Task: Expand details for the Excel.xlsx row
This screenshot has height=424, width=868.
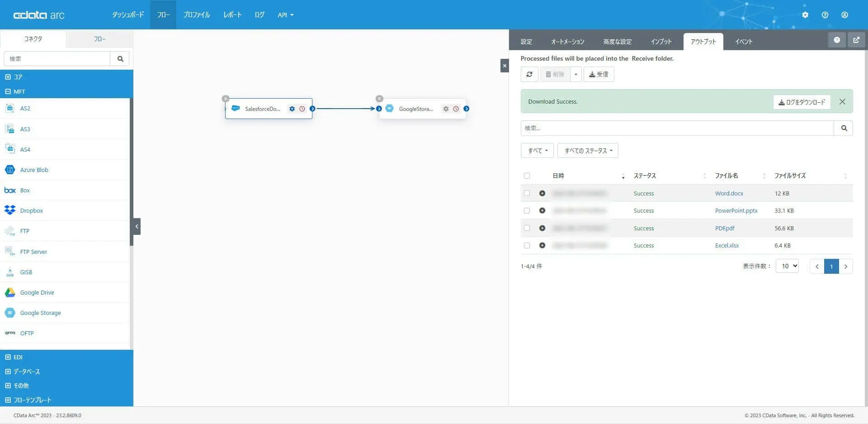Action: pyautogui.click(x=542, y=245)
